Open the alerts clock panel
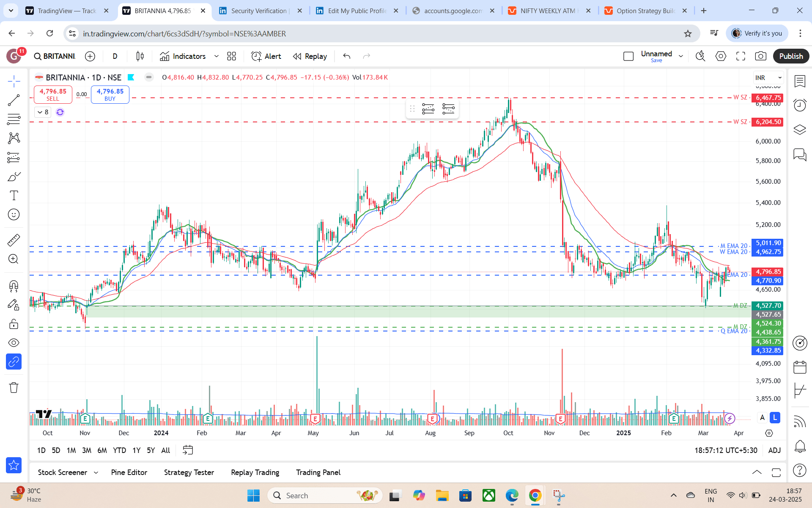The width and height of the screenshot is (812, 508). click(x=800, y=105)
